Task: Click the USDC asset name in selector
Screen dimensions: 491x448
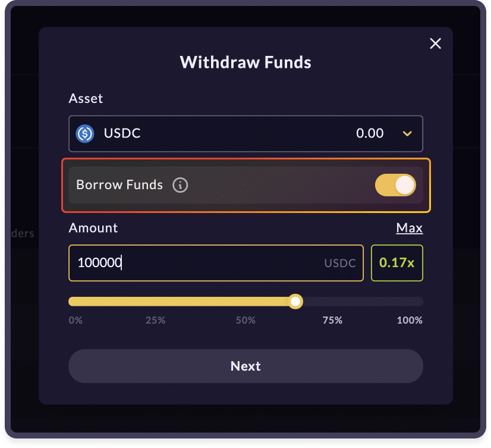Action: point(122,133)
